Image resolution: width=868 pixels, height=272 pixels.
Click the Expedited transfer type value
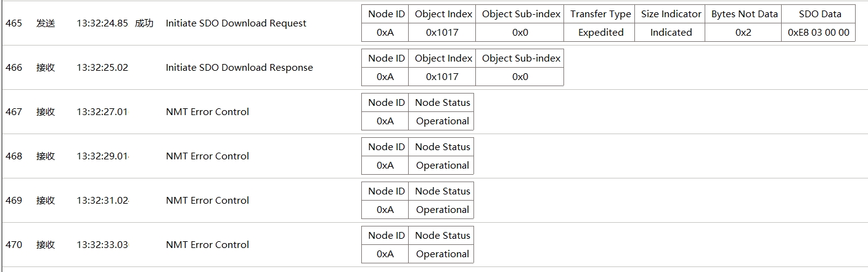600,33
